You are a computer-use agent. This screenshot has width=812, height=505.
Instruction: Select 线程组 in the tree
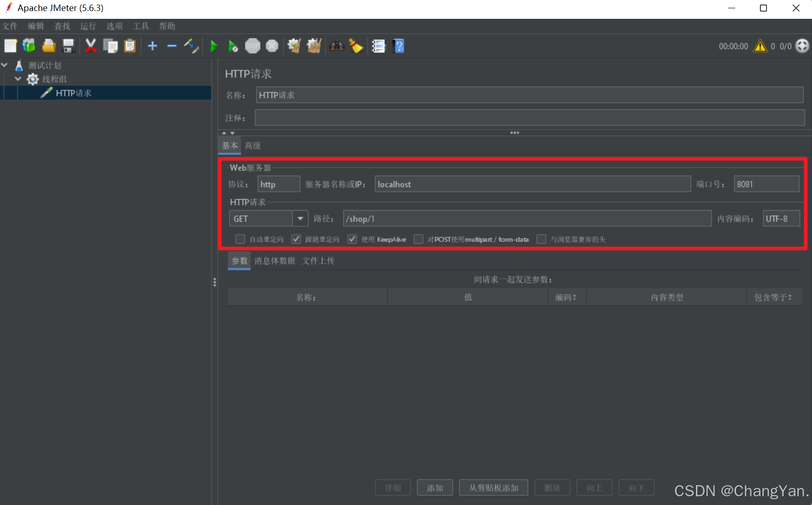(x=54, y=79)
